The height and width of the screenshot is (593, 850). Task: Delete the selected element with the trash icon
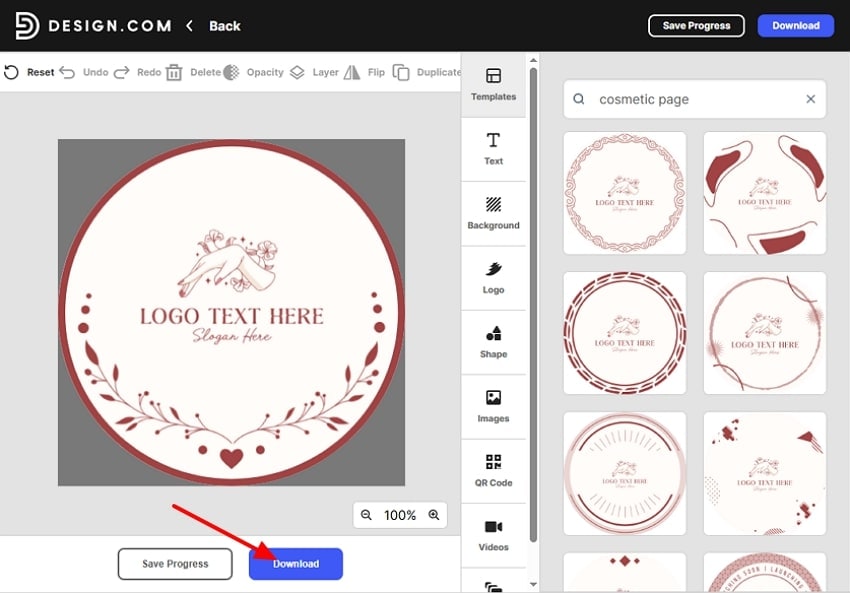click(174, 72)
